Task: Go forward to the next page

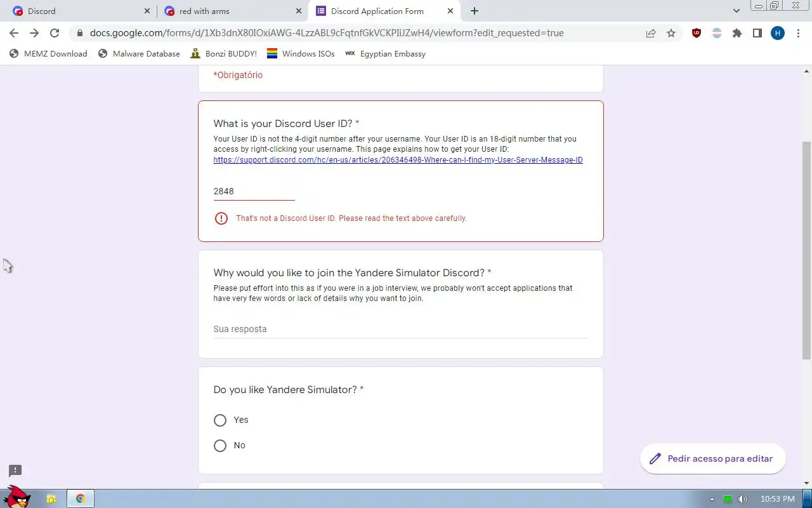Action: 34,33
